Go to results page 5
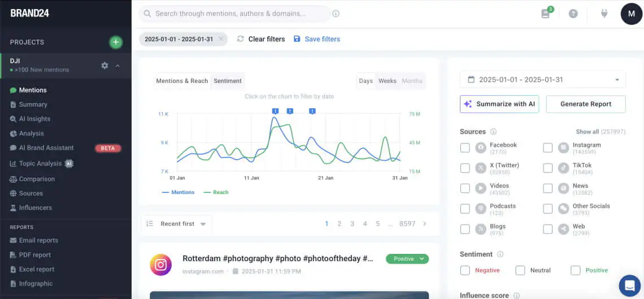 (378, 224)
